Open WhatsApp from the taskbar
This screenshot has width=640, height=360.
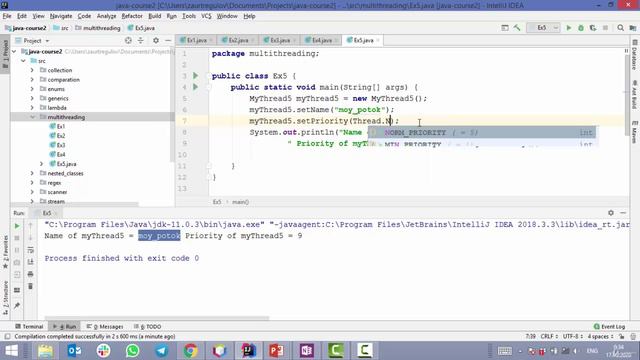[132, 351]
